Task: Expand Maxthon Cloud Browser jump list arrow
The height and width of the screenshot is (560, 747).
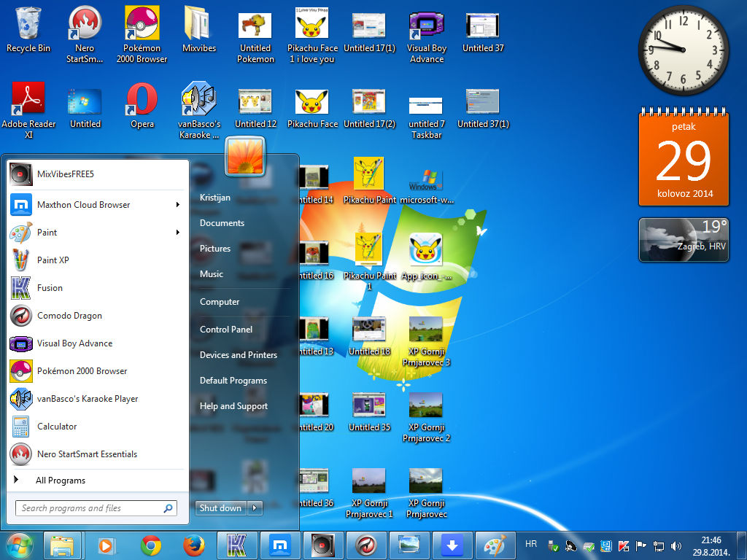Action: 178,205
